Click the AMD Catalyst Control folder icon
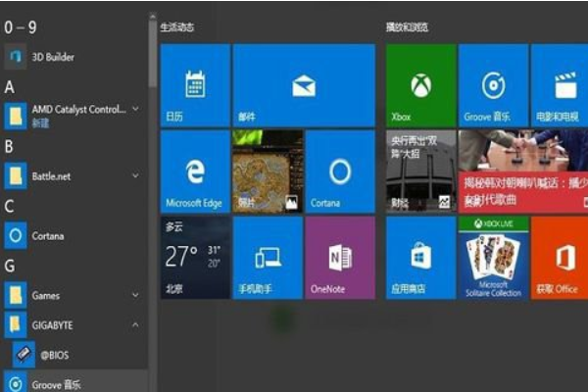The height and width of the screenshot is (392, 588). pyautogui.click(x=16, y=116)
